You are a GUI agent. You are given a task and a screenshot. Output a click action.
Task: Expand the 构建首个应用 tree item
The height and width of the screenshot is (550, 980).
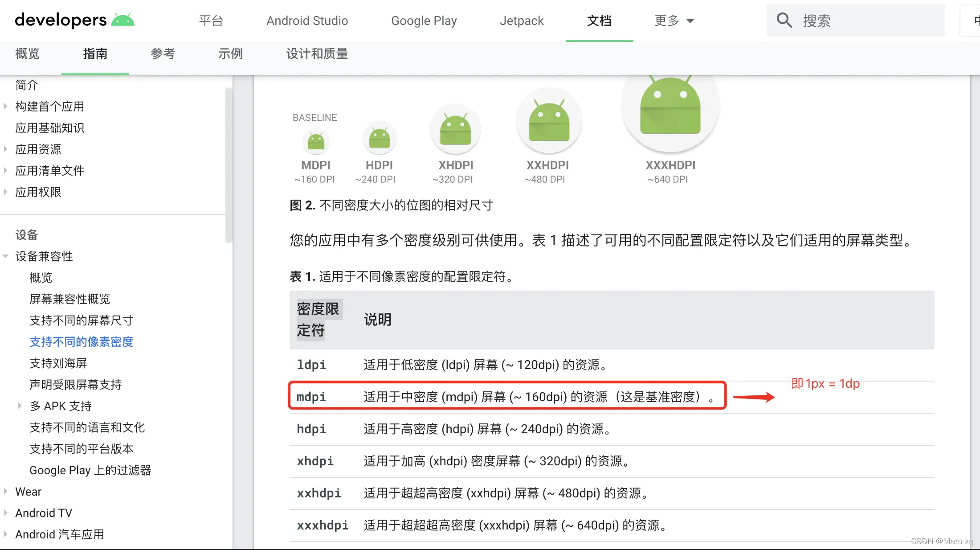[x=6, y=106]
